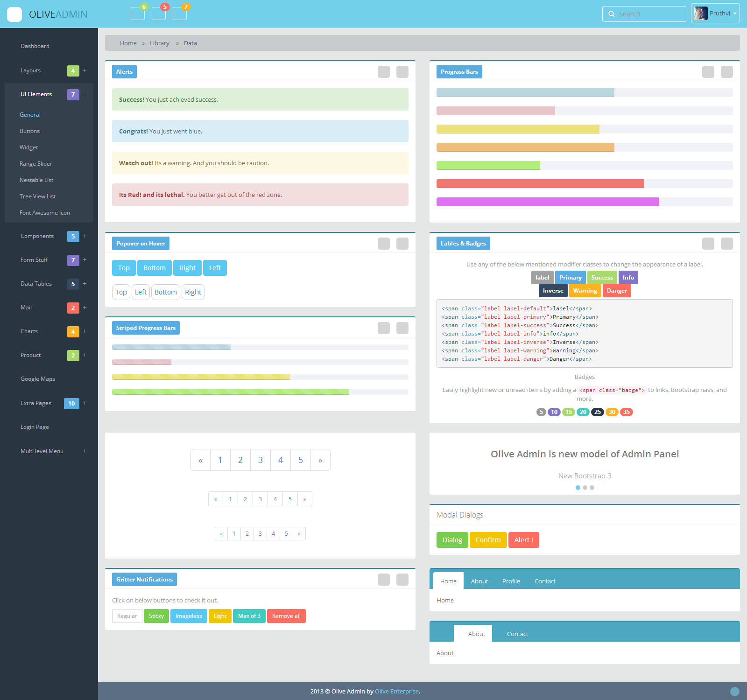The height and width of the screenshot is (700, 747).
Task: Open the Pruthvi user dropdown
Action: (715, 14)
